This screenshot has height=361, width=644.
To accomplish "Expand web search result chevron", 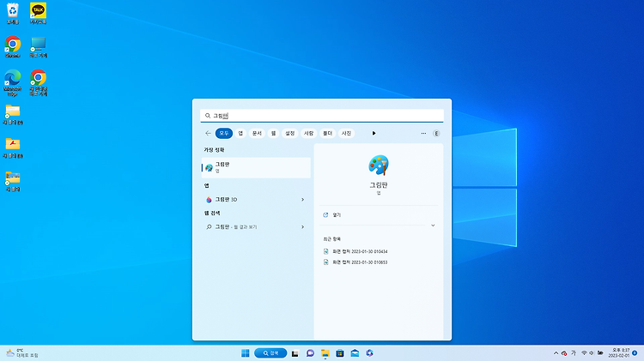I will point(303,227).
